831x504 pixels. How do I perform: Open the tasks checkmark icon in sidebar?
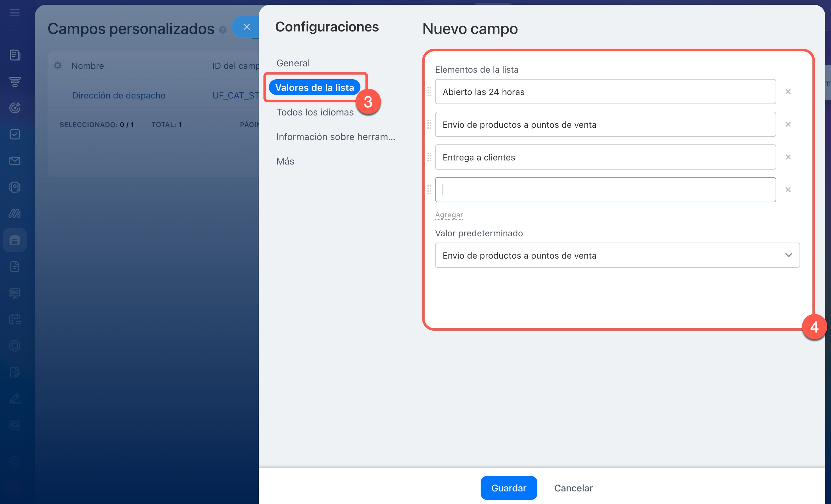point(15,135)
